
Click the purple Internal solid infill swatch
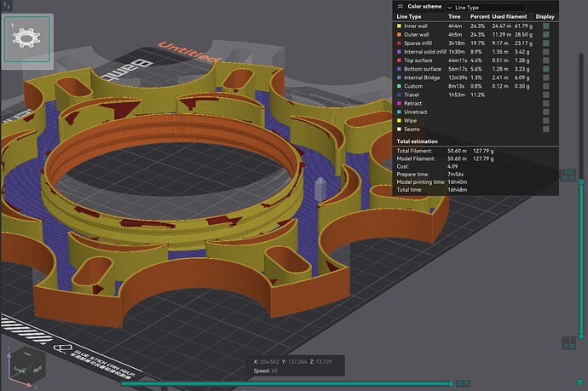pyautogui.click(x=399, y=52)
